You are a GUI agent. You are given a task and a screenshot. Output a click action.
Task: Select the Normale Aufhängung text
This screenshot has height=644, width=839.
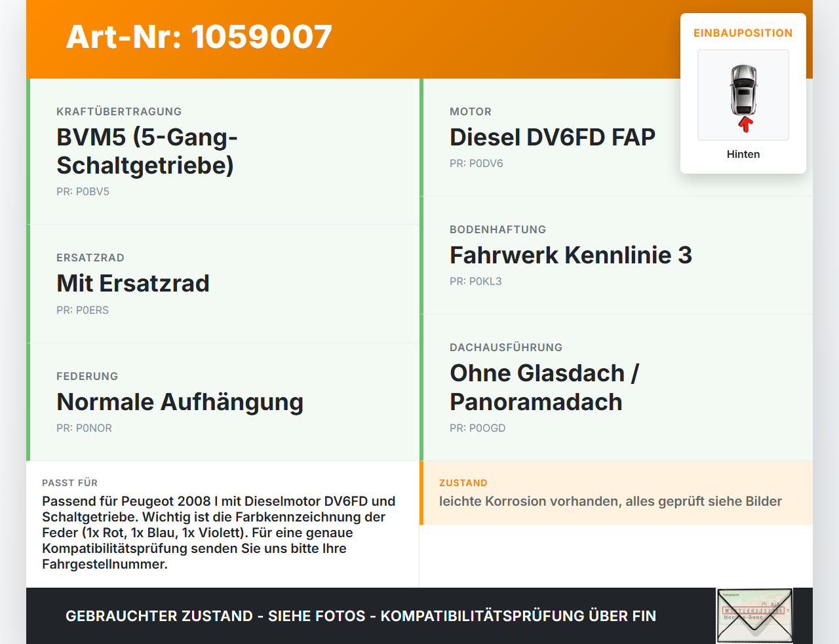pos(180,402)
